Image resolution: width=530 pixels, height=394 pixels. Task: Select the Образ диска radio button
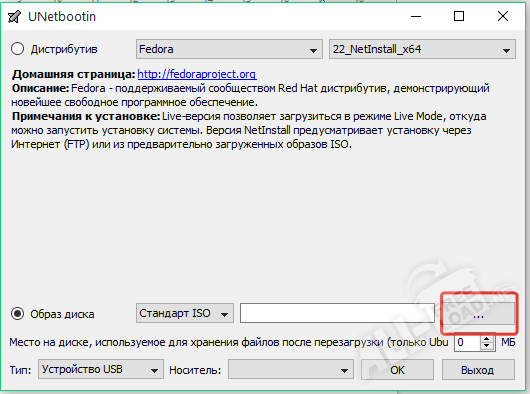pyautogui.click(x=17, y=314)
